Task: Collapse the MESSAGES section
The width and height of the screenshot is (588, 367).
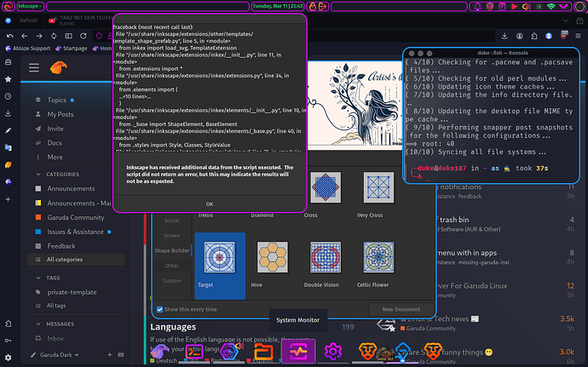Action: pyautogui.click(x=38, y=324)
